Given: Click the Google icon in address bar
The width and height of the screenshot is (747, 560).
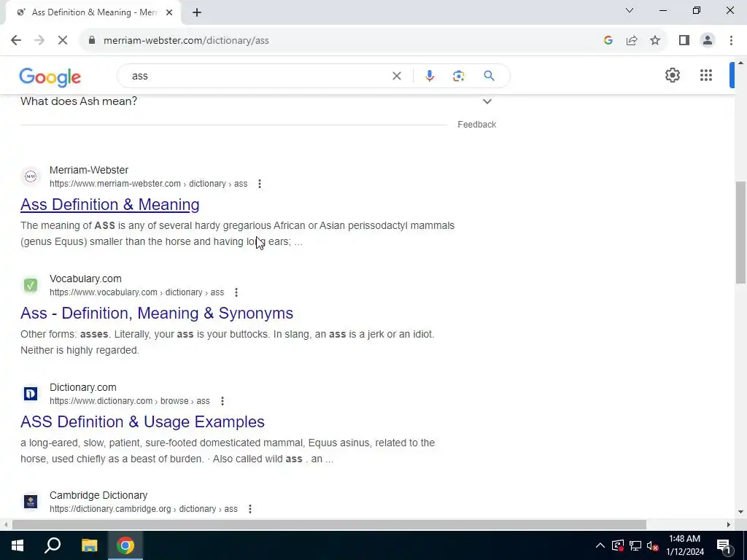Looking at the screenshot, I should tap(608, 41).
